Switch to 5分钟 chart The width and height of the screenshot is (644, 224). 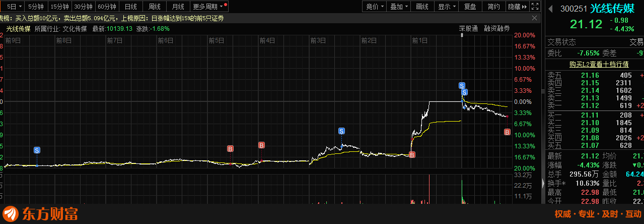point(36,7)
